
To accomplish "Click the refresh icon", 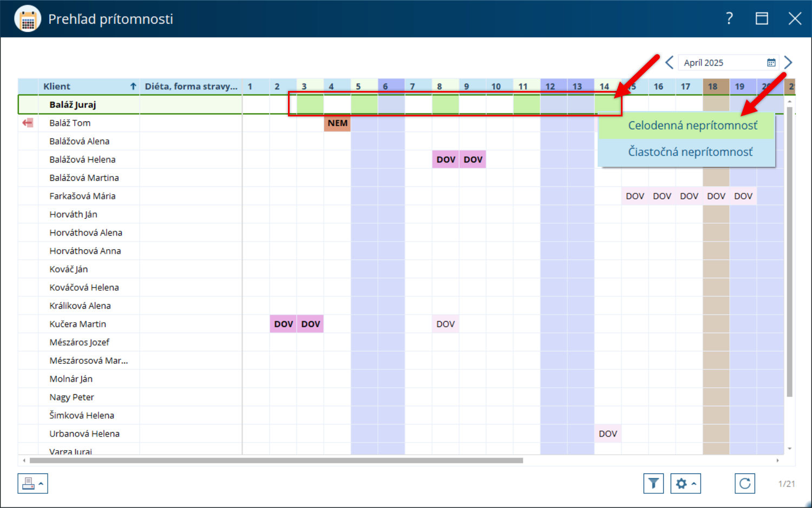I will (x=745, y=483).
